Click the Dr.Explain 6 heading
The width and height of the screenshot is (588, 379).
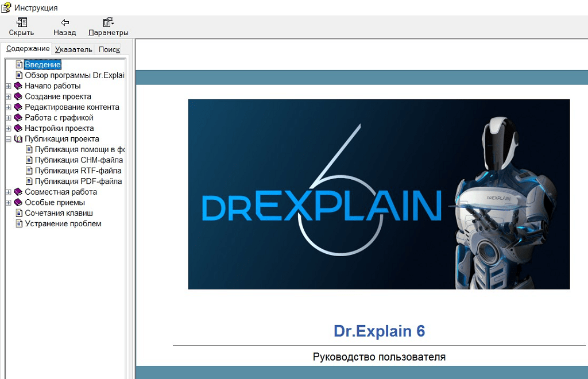coord(379,331)
